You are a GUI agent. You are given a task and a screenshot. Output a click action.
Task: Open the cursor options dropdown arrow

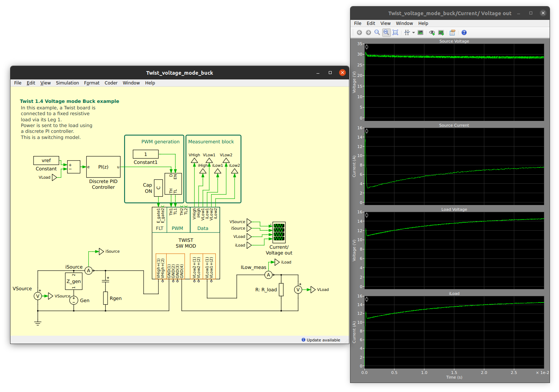pos(414,32)
